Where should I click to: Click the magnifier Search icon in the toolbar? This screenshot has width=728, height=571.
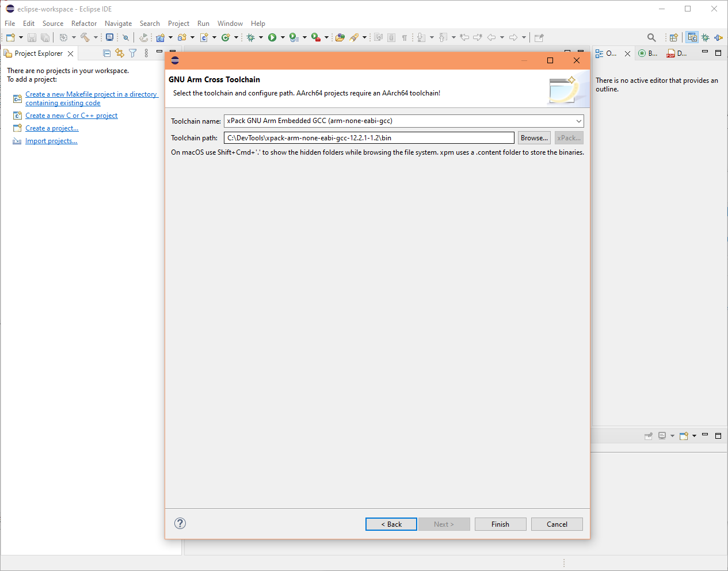(x=651, y=37)
